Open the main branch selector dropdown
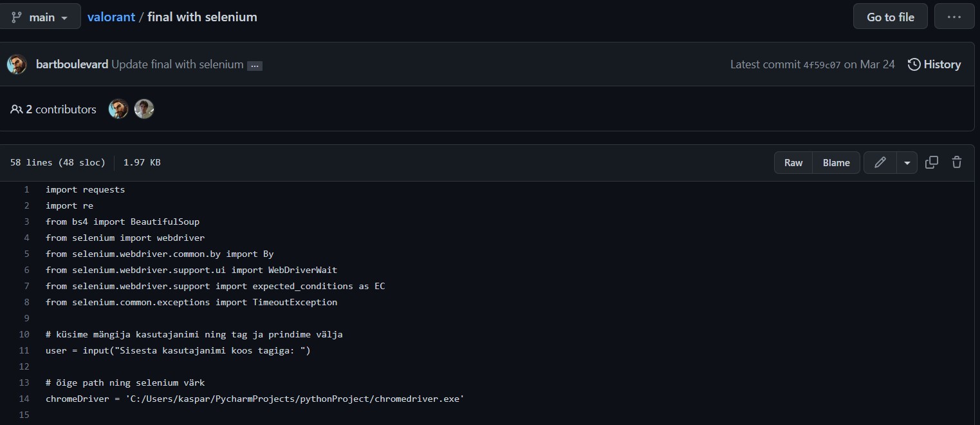The height and width of the screenshot is (425, 980). click(40, 17)
